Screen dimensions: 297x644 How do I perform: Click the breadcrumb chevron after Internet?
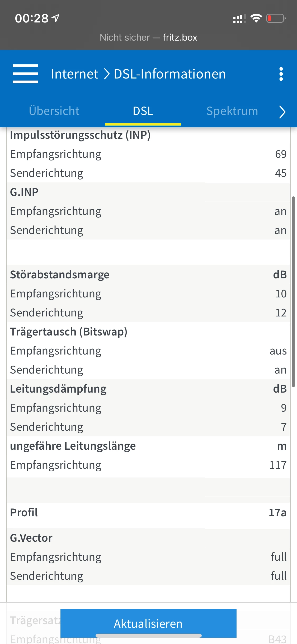tap(106, 74)
